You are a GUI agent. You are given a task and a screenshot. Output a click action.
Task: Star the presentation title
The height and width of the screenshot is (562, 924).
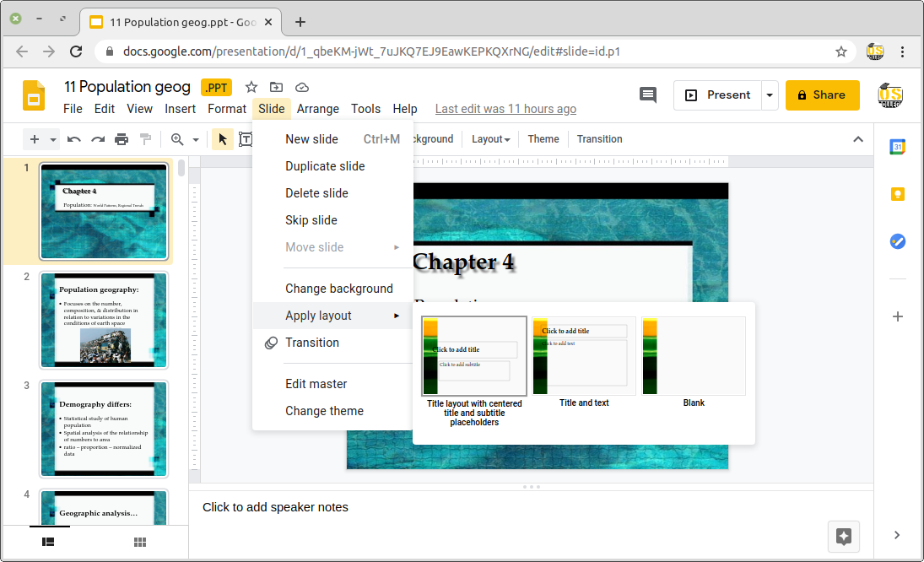click(x=251, y=87)
